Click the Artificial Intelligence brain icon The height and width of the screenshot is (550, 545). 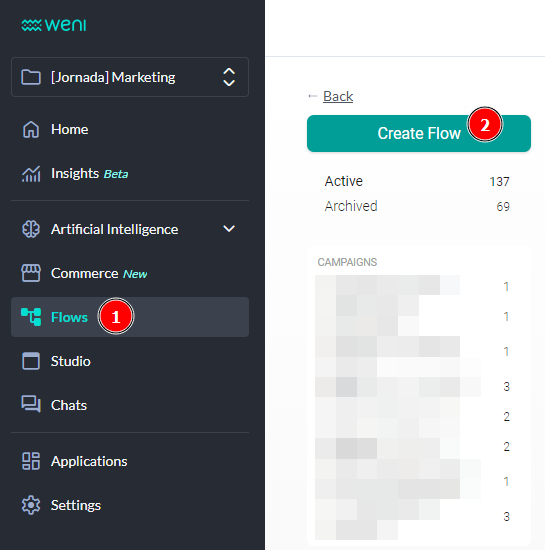tap(31, 229)
